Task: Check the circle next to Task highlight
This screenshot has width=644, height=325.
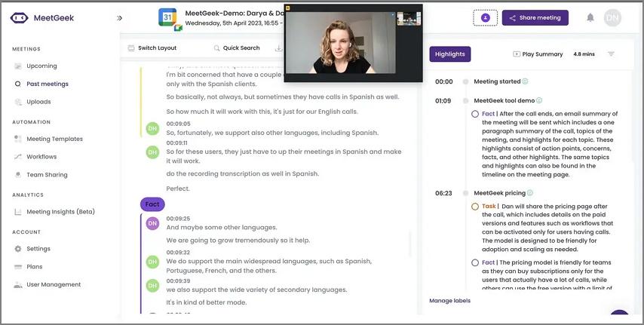Action: point(475,207)
